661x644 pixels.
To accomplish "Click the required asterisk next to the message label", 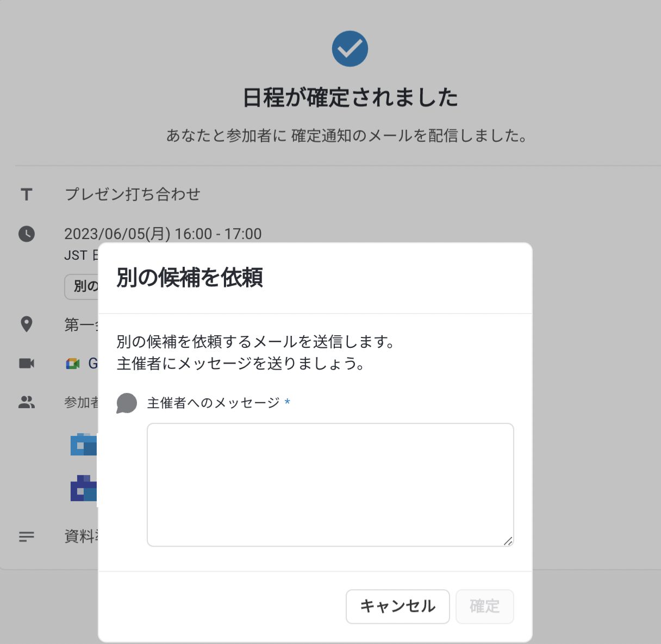I will [x=288, y=402].
